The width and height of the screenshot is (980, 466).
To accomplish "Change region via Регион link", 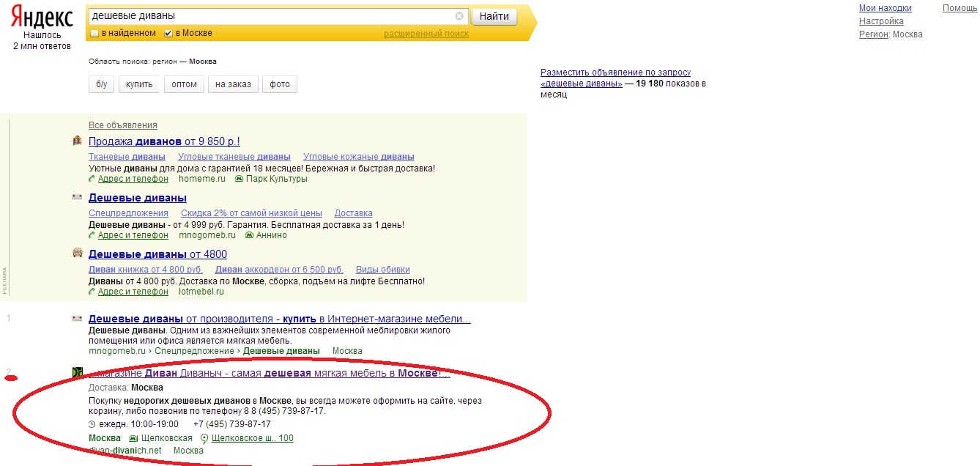I will pyautogui.click(x=873, y=34).
